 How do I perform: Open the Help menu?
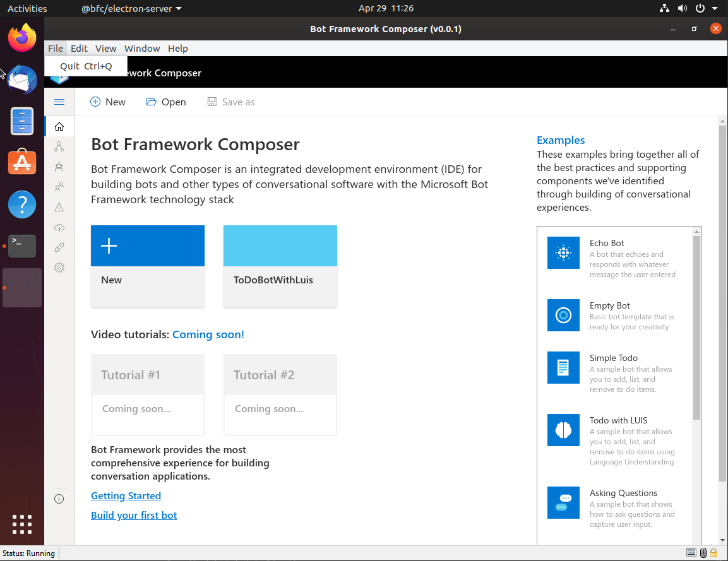[178, 48]
